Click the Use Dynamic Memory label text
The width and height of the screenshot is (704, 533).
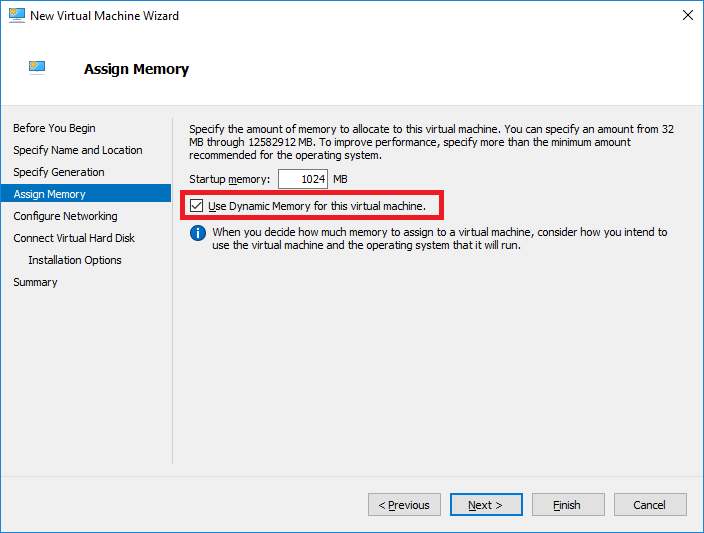click(317, 206)
